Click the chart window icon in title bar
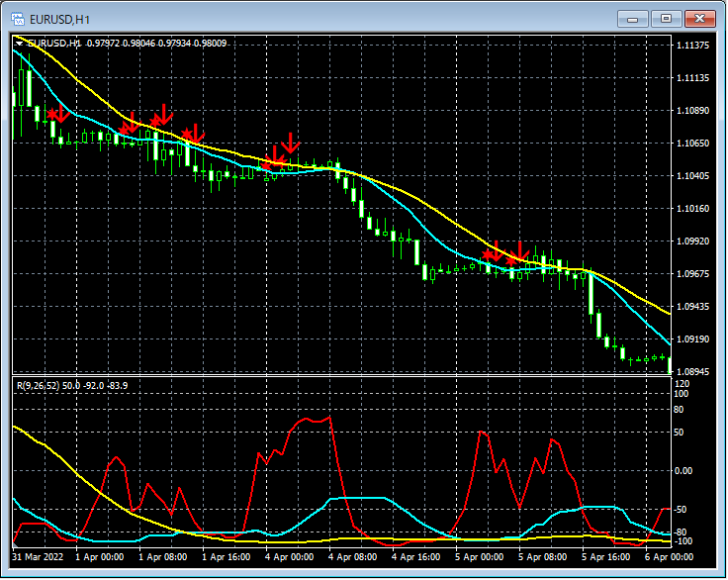 coord(17,18)
